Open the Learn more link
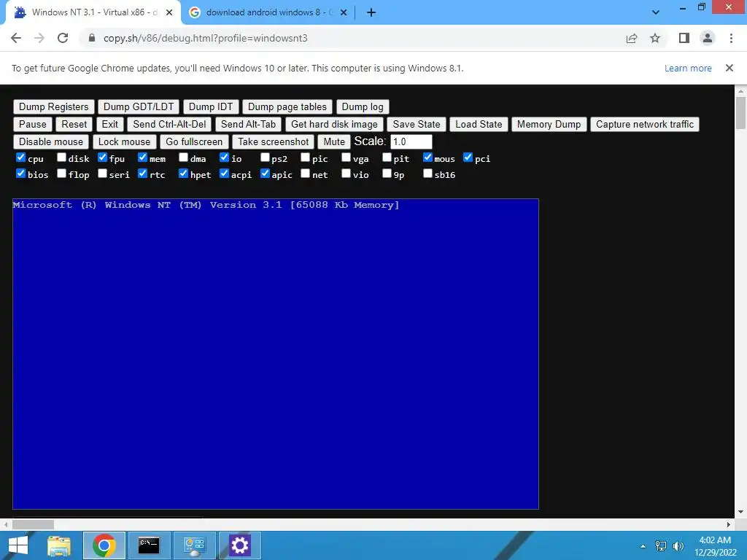The height and width of the screenshot is (560, 747). click(x=688, y=68)
